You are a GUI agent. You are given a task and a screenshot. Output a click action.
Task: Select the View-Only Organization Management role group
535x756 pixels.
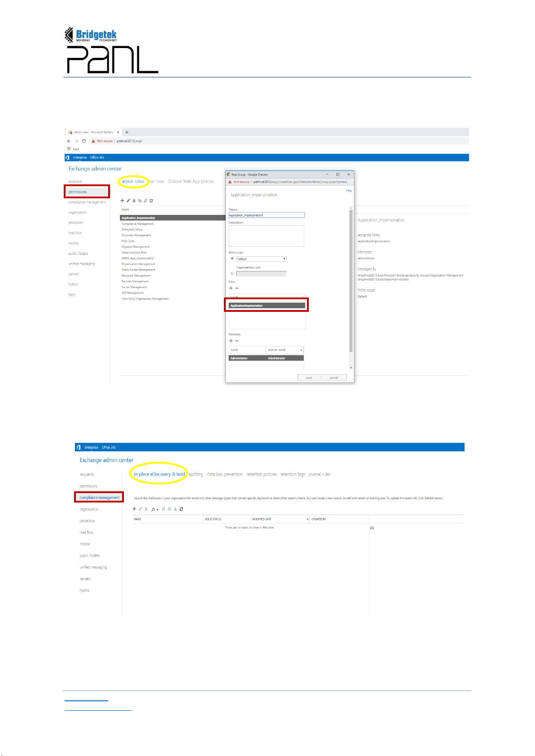[x=145, y=298]
